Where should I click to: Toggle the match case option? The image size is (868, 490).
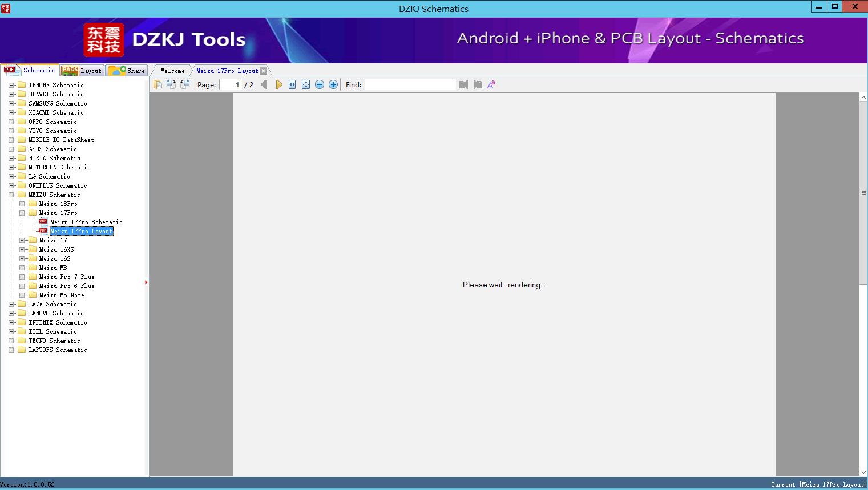491,84
